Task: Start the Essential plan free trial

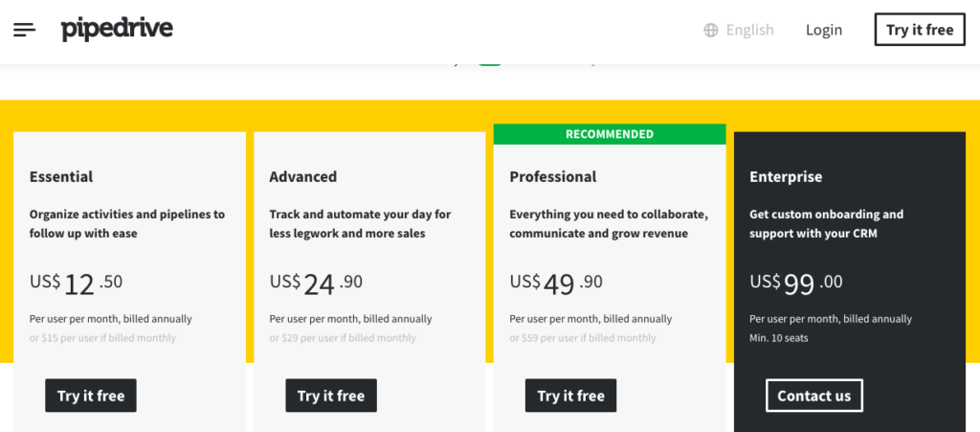Action: click(x=91, y=395)
